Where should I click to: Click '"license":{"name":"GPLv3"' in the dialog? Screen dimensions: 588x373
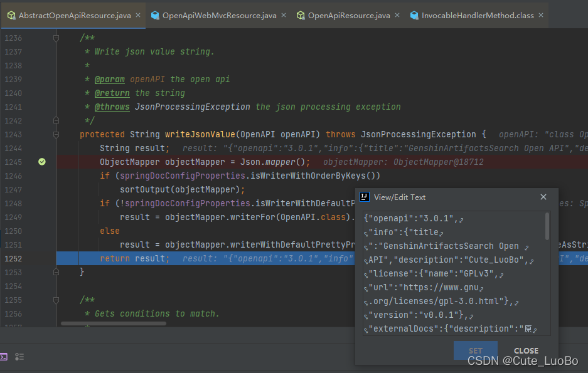431,274
